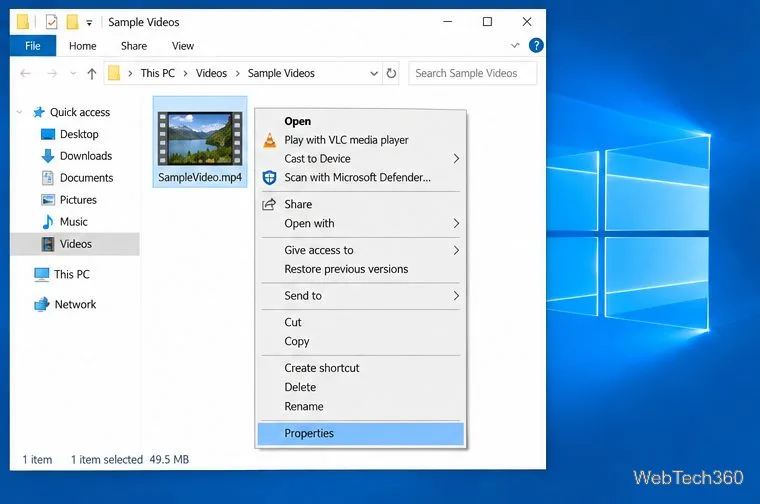Click the Search Sample Videos field
The width and height of the screenshot is (760, 504).
[x=473, y=73]
